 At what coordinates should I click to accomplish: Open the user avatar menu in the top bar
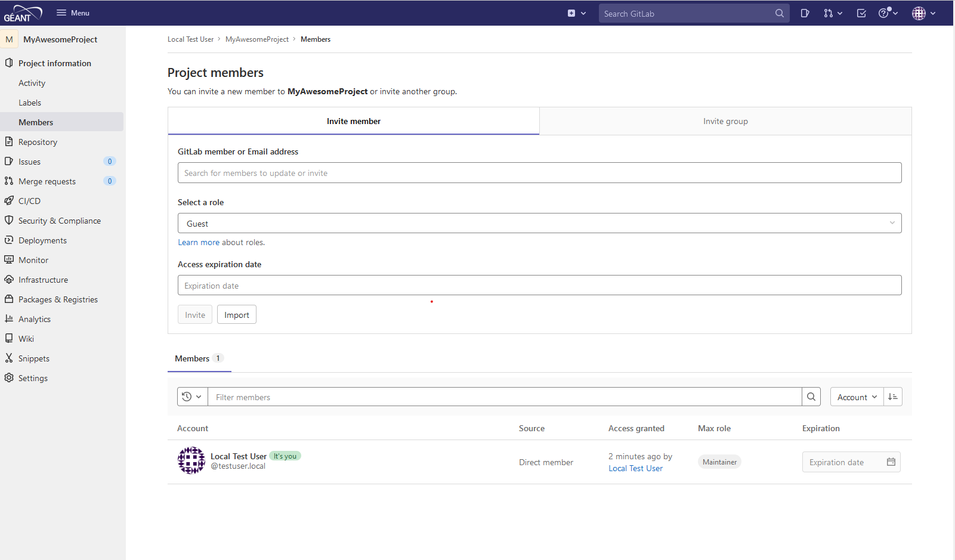(923, 13)
